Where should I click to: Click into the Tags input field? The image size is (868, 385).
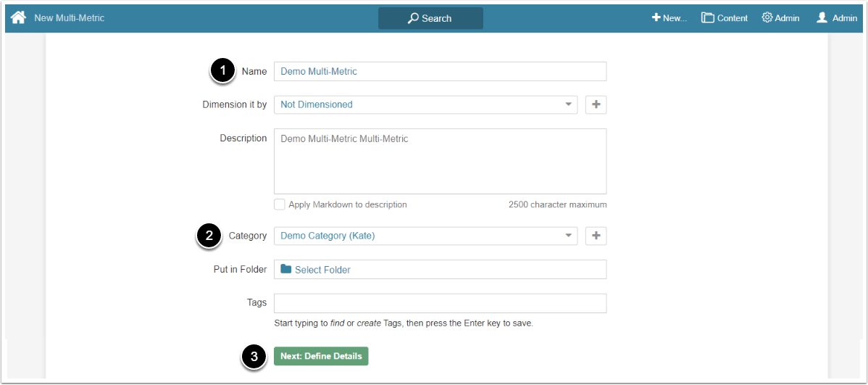coord(440,303)
